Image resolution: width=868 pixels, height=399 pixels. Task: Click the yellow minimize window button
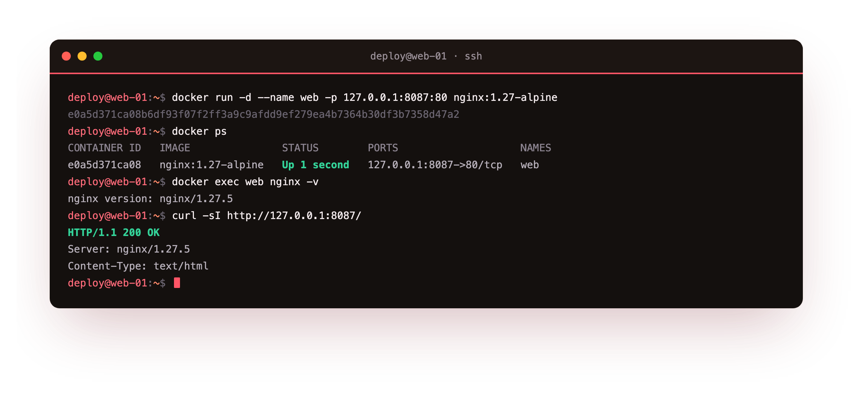point(82,56)
